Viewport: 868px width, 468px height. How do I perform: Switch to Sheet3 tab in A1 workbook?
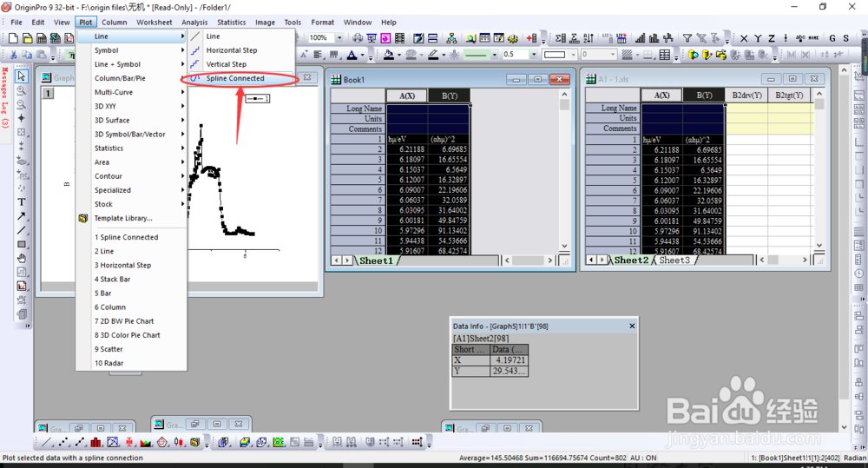tap(674, 260)
